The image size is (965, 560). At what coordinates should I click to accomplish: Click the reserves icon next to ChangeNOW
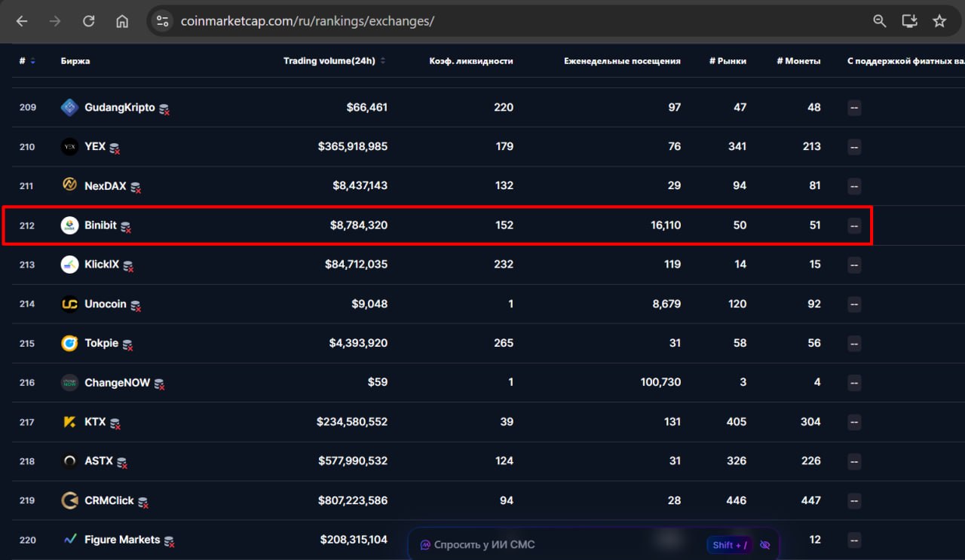click(x=159, y=384)
